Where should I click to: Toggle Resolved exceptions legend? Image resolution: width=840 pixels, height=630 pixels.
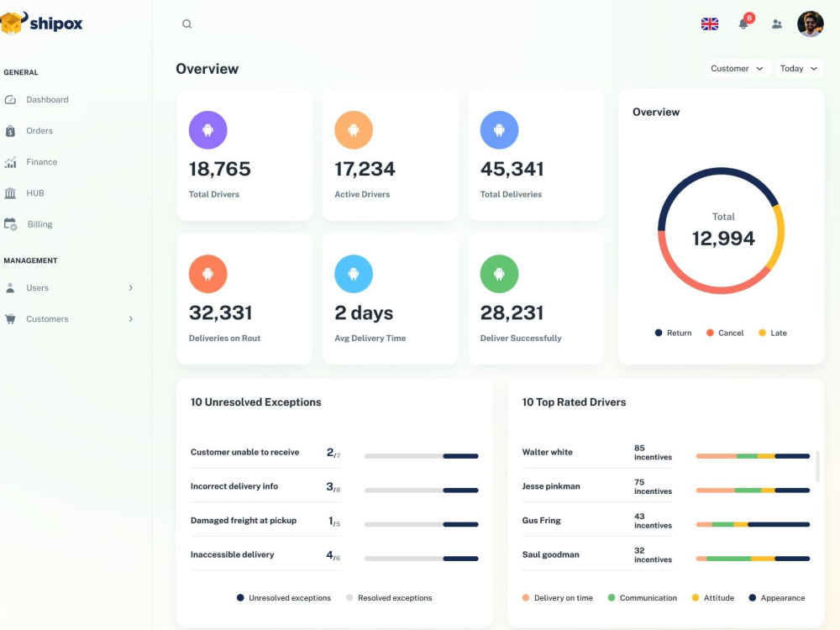click(389, 598)
